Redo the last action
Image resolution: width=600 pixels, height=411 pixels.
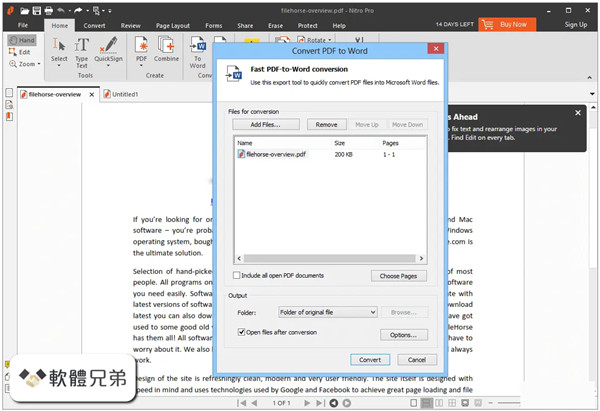78,11
